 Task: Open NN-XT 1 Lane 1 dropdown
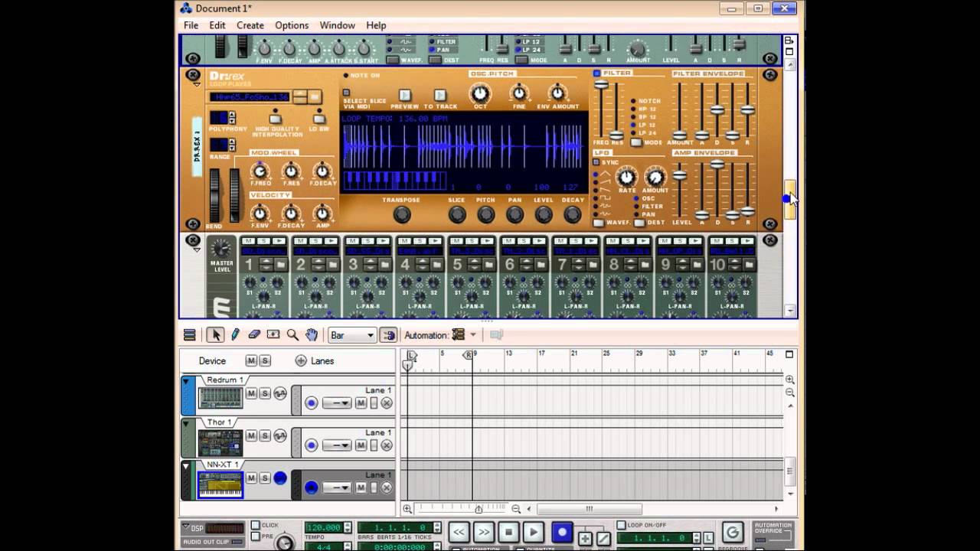(x=337, y=487)
